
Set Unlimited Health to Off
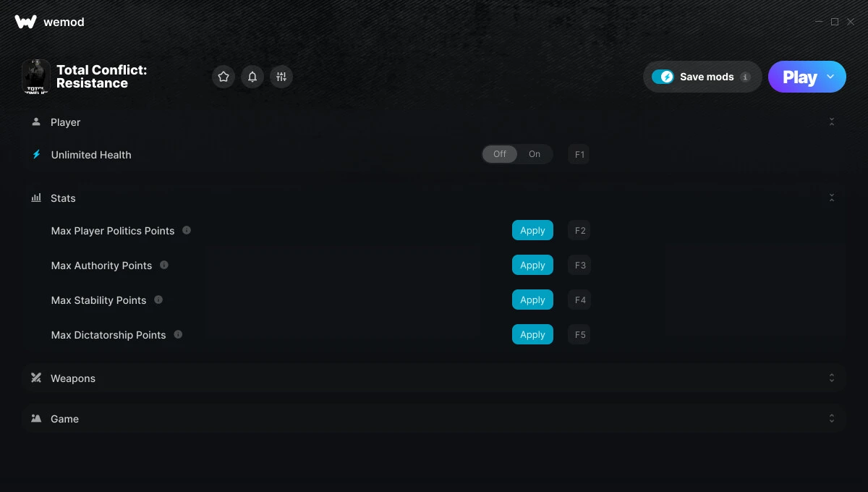pos(500,154)
